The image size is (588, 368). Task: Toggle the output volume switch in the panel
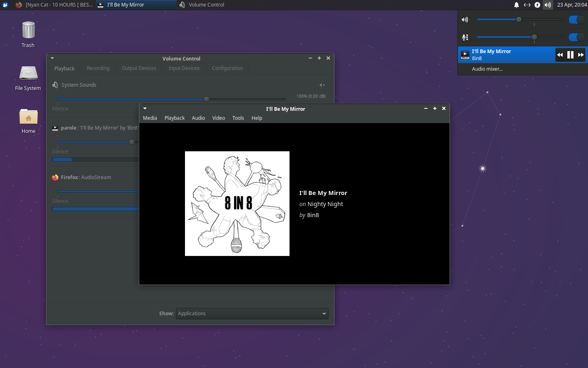(x=577, y=19)
